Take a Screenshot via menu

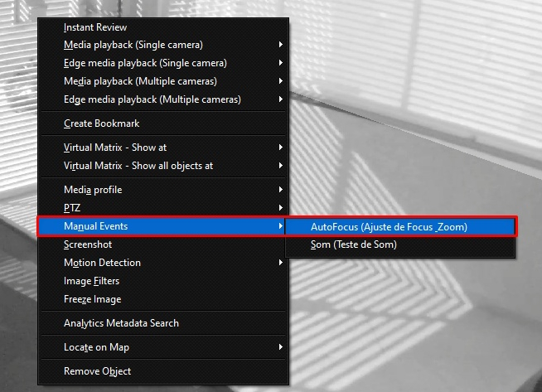click(x=163, y=244)
